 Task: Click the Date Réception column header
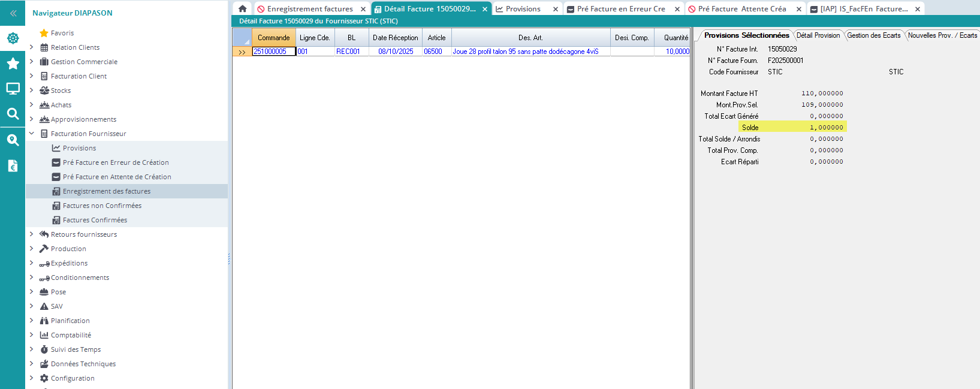[395, 38]
